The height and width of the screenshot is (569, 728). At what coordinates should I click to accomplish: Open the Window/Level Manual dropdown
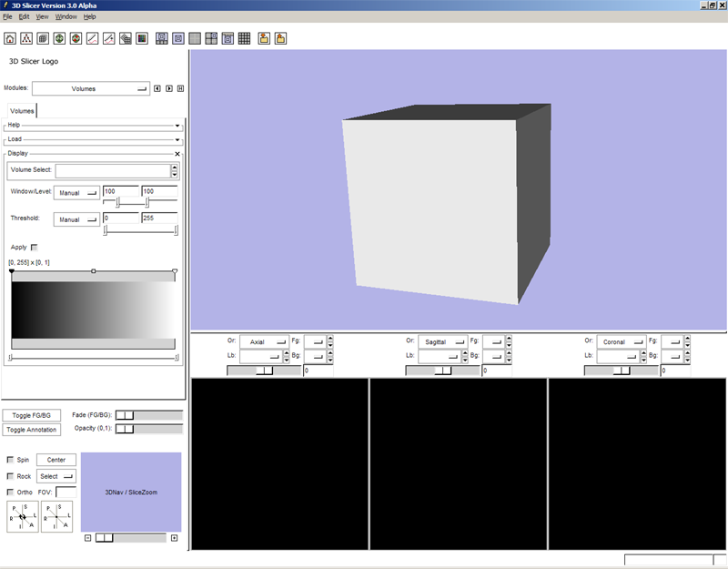(x=76, y=193)
